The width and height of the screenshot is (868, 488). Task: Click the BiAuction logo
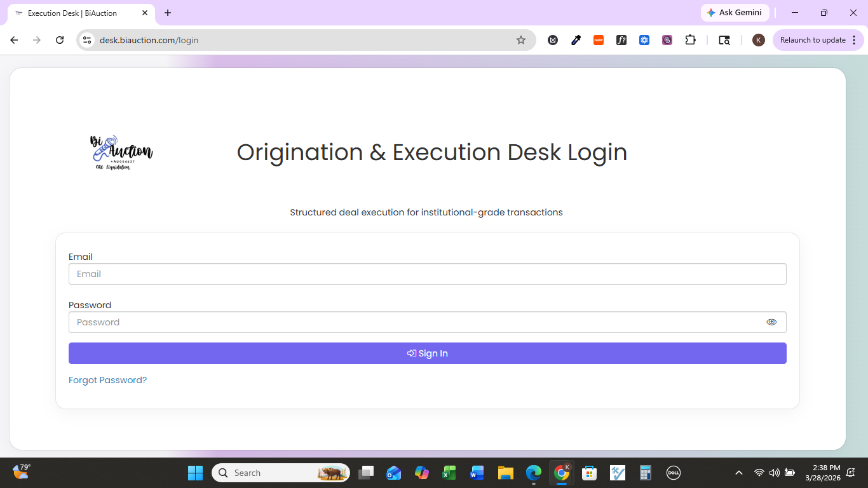[x=121, y=152]
